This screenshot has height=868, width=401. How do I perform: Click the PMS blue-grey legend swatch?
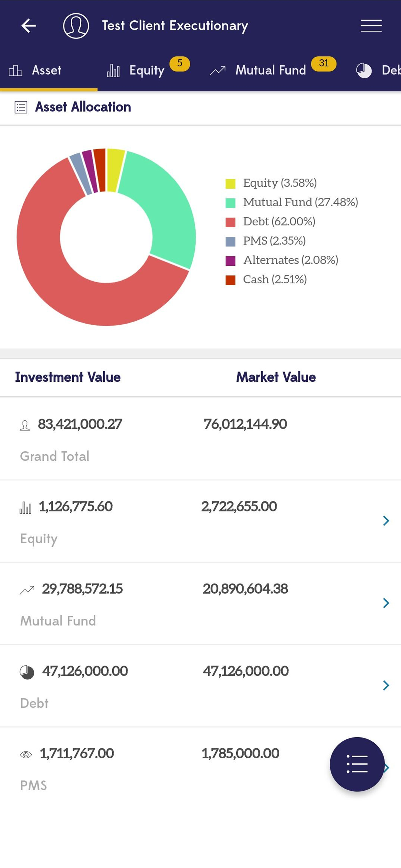click(231, 241)
